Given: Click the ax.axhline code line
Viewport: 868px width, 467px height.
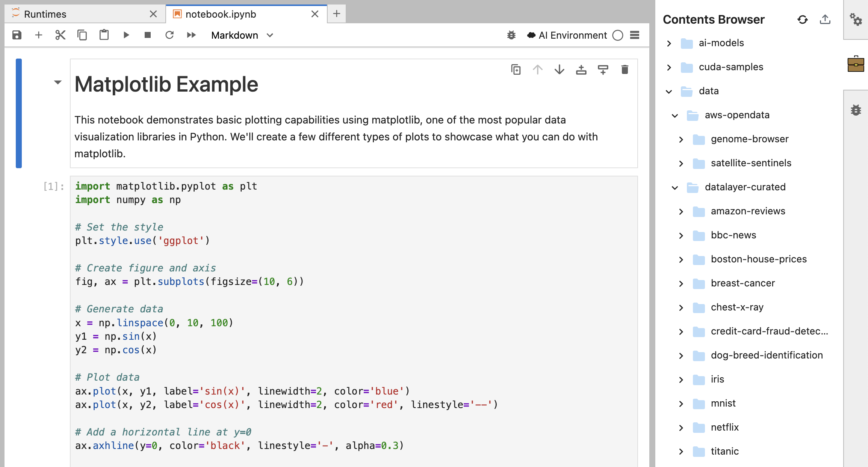Looking at the screenshot, I should [x=239, y=446].
